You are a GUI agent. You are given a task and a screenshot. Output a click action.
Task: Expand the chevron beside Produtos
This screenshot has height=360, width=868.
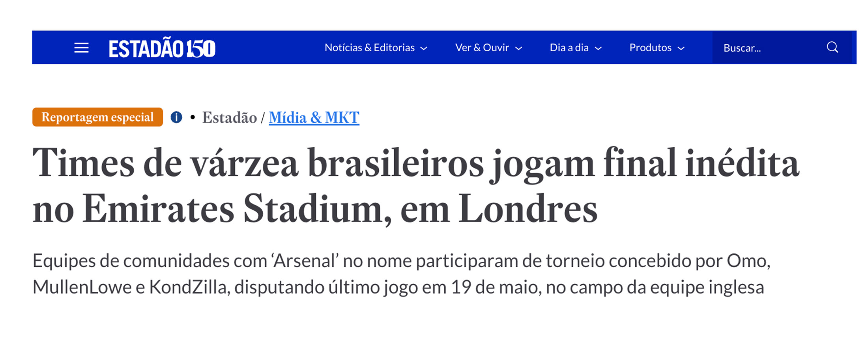tap(681, 49)
